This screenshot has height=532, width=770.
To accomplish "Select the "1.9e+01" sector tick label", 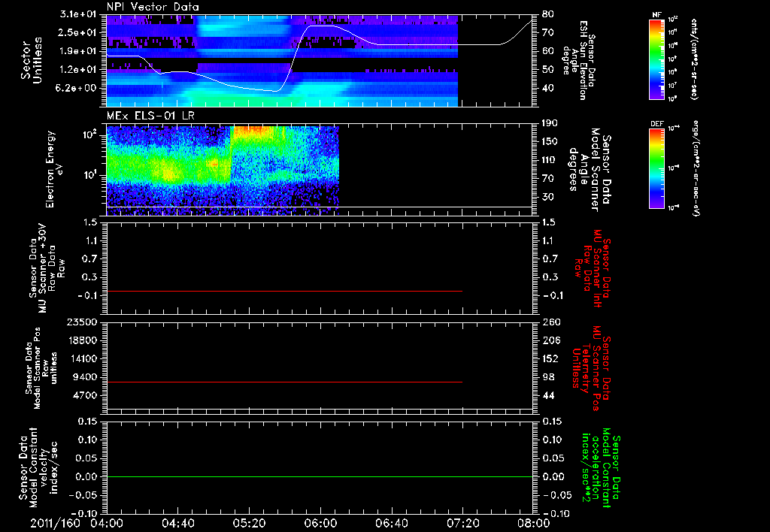I will tap(78, 51).
